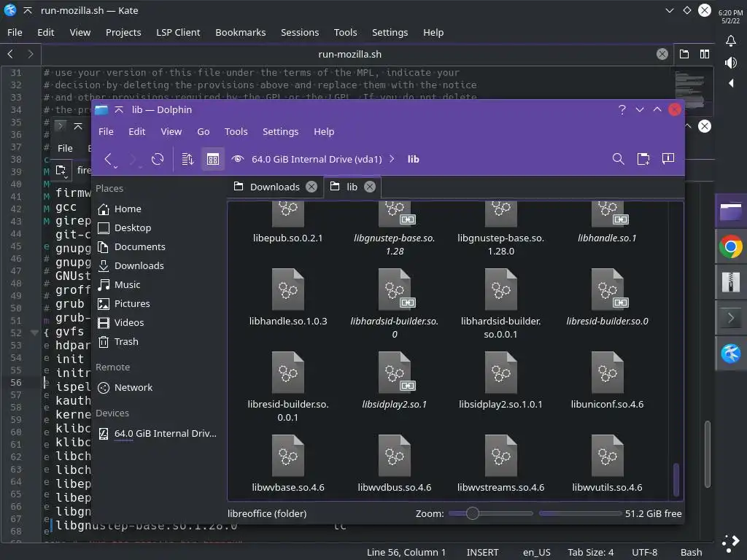The image size is (747, 560).
Task: Launch Google Chrome from the panel
Action: coord(731,246)
